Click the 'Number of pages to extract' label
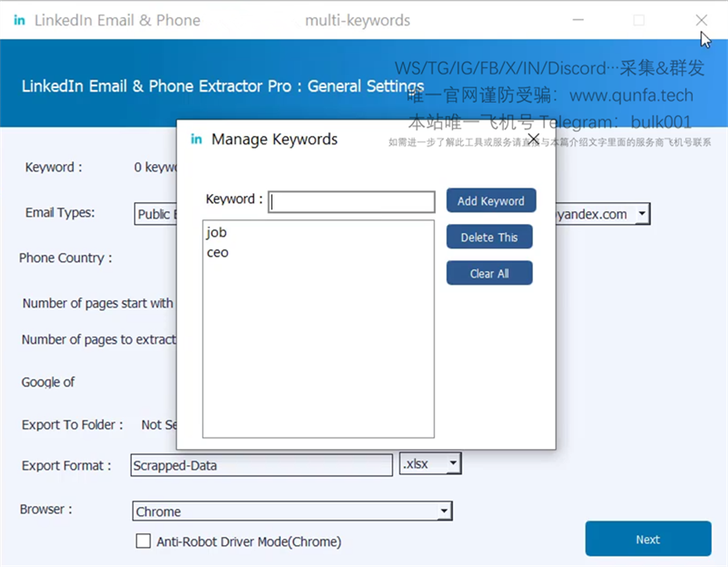This screenshot has height=567, width=728. 99,340
